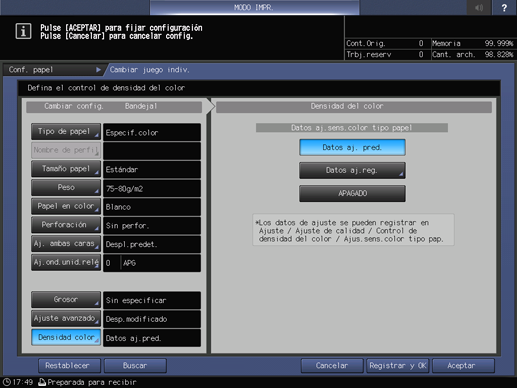Click the information icon beside the message
517x388 pixels.
click(x=23, y=32)
